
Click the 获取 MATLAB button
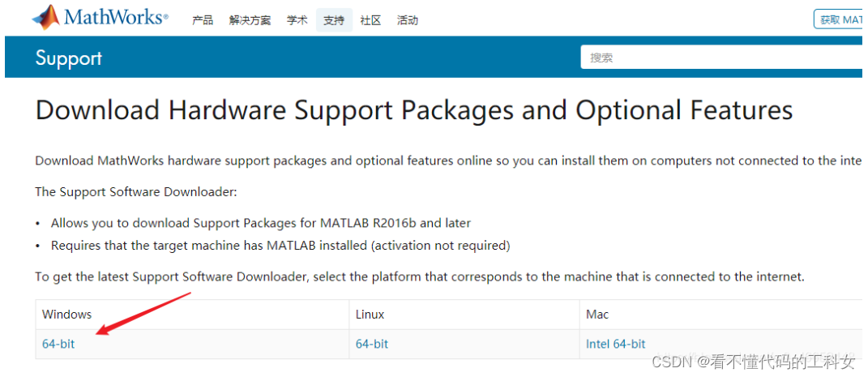point(838,19)
